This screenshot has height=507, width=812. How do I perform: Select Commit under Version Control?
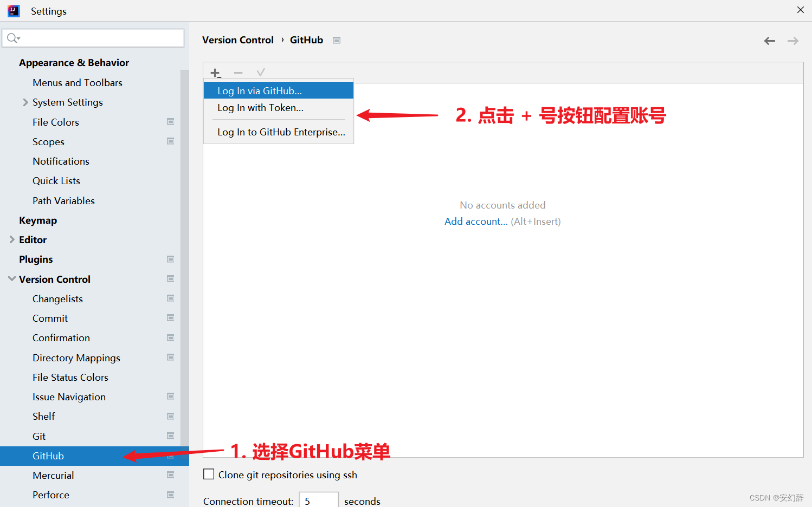pos(50,318)
